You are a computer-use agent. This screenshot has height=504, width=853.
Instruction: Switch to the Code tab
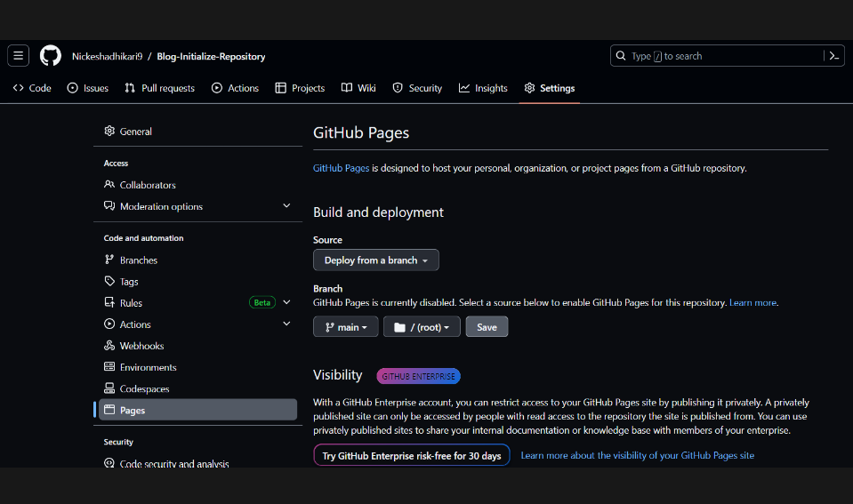[x=32, y=88]
